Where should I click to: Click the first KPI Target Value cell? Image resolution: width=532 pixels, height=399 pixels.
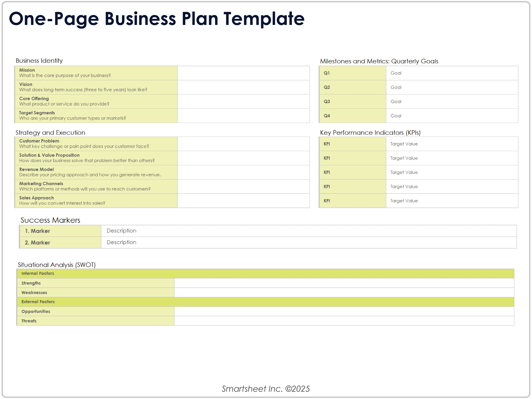coord(452,144)
